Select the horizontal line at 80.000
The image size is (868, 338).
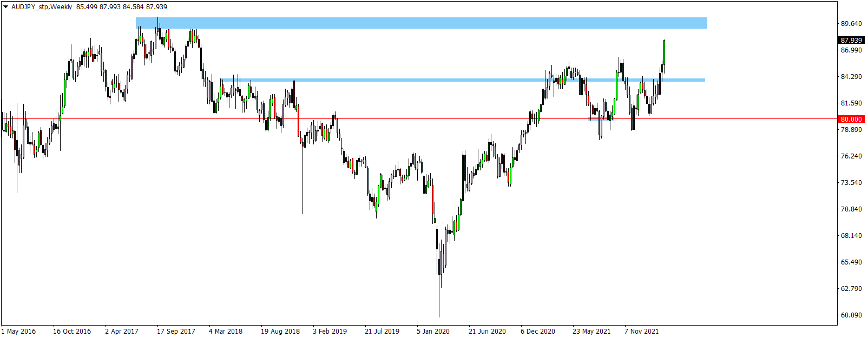(419, 119)
